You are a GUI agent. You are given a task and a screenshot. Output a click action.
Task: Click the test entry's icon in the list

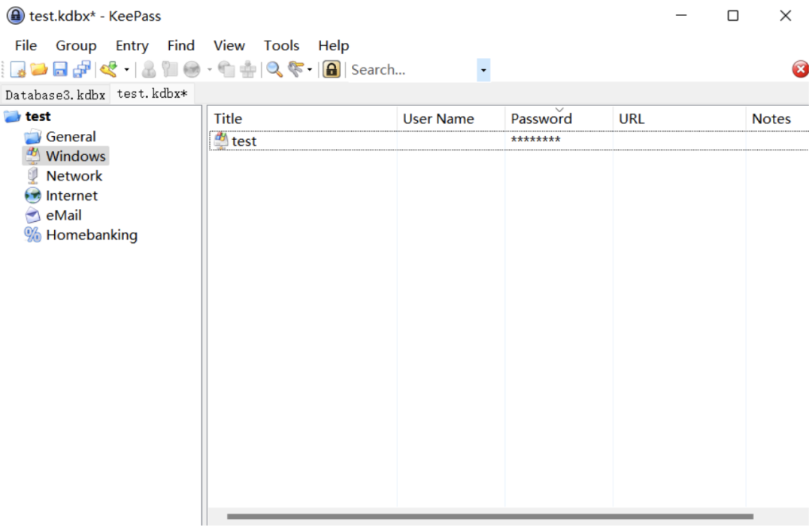click(x=221, y=141)
